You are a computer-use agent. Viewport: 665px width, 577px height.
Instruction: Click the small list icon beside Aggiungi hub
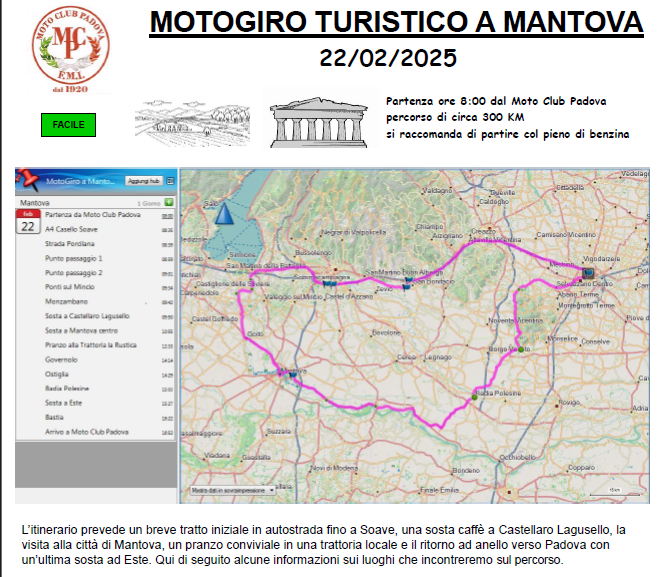170,181
